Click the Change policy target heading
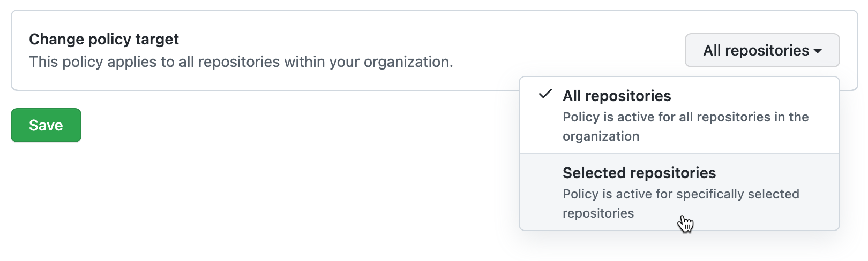Viewport: 868px width, 261px height. tap(104, 39)
